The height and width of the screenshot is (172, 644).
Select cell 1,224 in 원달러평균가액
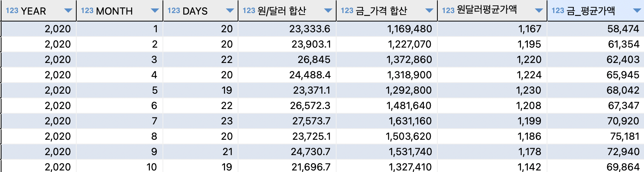(x=492, y=75)
